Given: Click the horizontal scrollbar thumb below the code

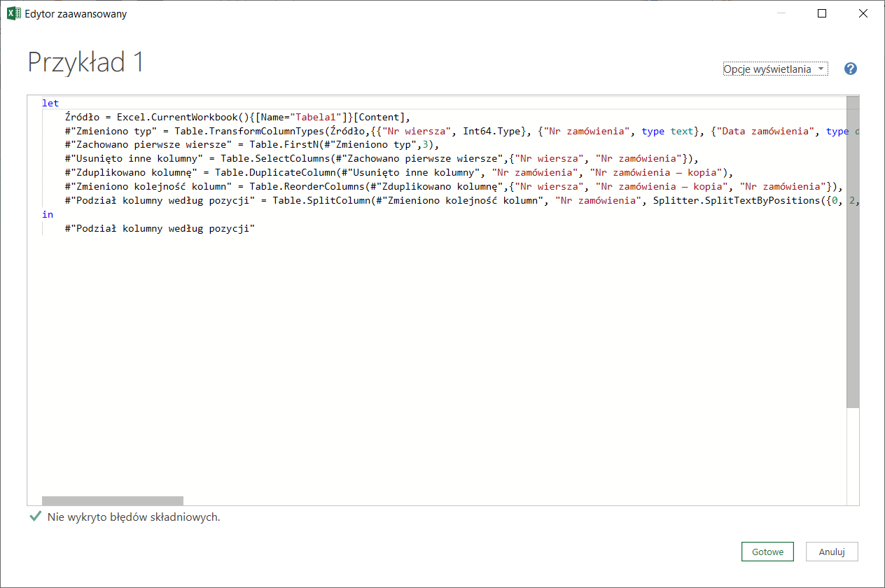Looking at the screenshot, I should (x=112, y=500).
